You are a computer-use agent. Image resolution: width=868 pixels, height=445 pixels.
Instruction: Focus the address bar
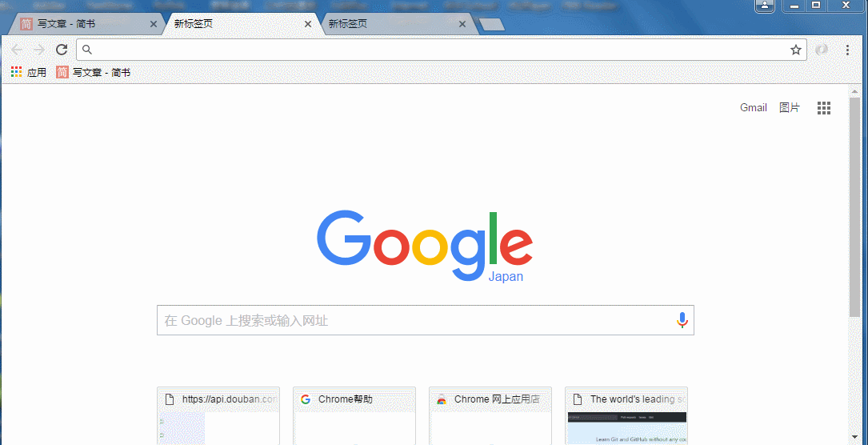click(x=441, y=50)
